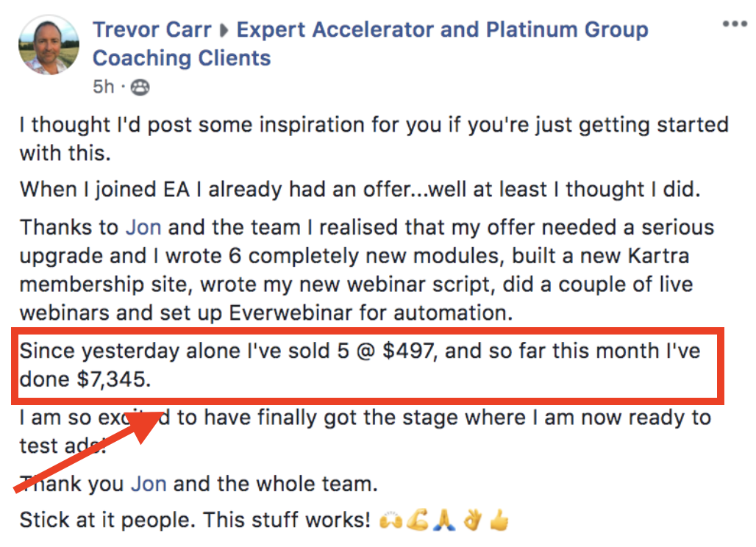
Task: Click the group privacy icon beside 5h
Action: [x=140, y=87]
